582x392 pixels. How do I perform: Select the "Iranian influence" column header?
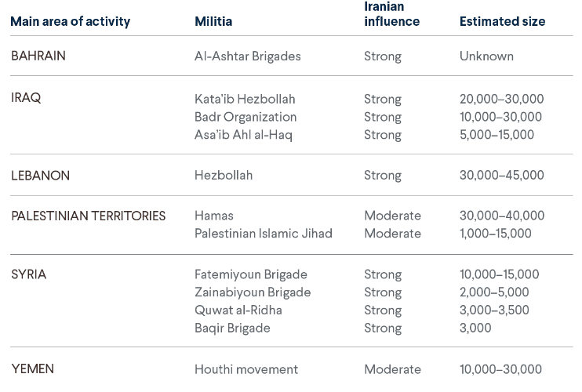point(391,14)
